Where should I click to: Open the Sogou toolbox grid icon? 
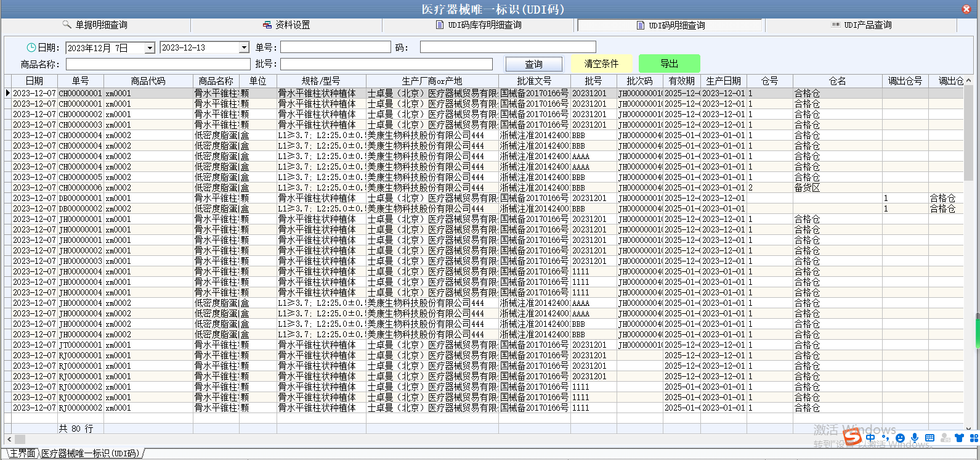pos(974,438)
